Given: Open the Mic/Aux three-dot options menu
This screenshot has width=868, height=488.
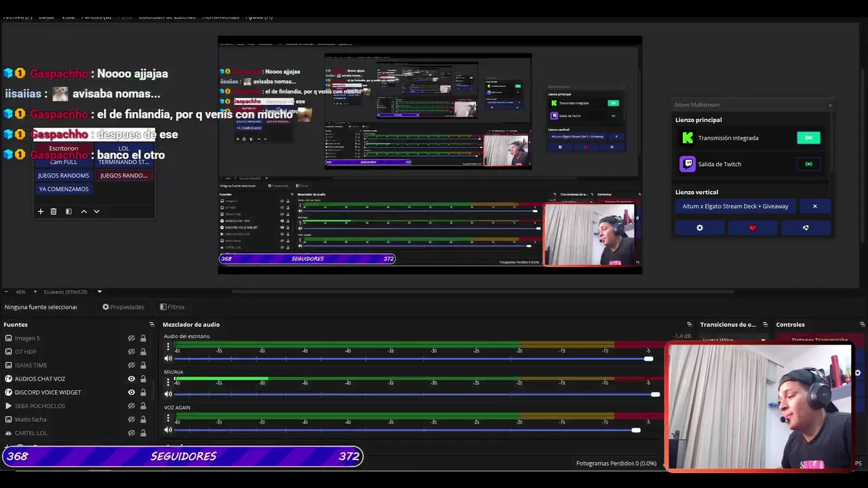Looking at the screenshot, I should pos(168,382).
